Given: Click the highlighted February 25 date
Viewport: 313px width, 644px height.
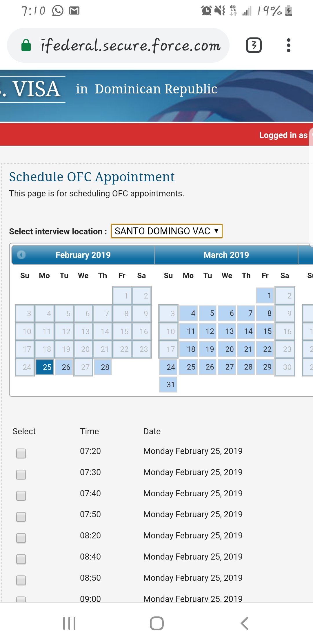Looking at the screenshot, I should [45, 367].
